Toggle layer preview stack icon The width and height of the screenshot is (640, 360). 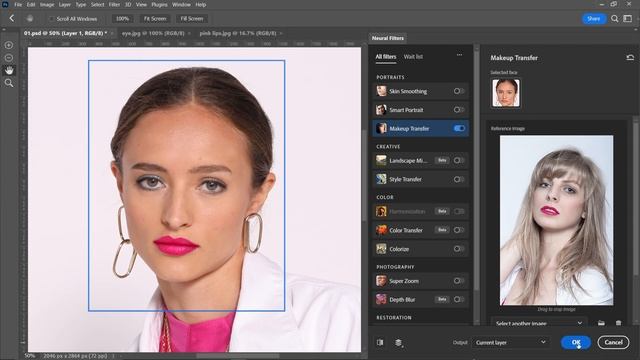coord(399,343)
